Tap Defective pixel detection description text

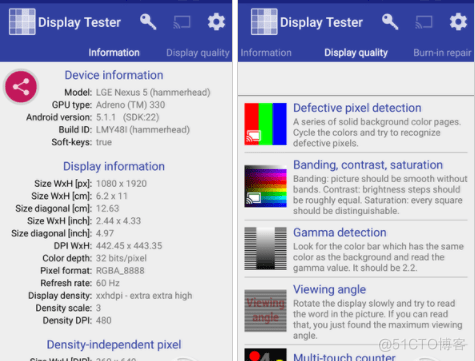[x=377, y=133]
